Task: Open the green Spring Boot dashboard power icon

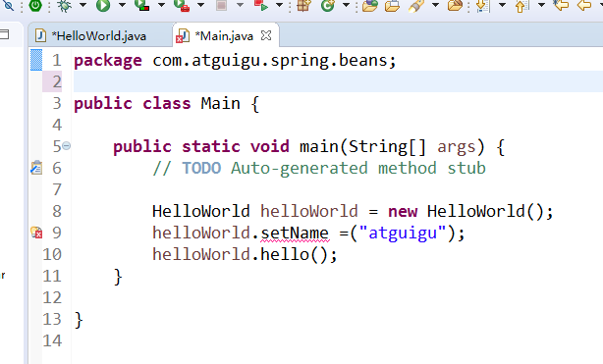Action: tap(35, 5)
